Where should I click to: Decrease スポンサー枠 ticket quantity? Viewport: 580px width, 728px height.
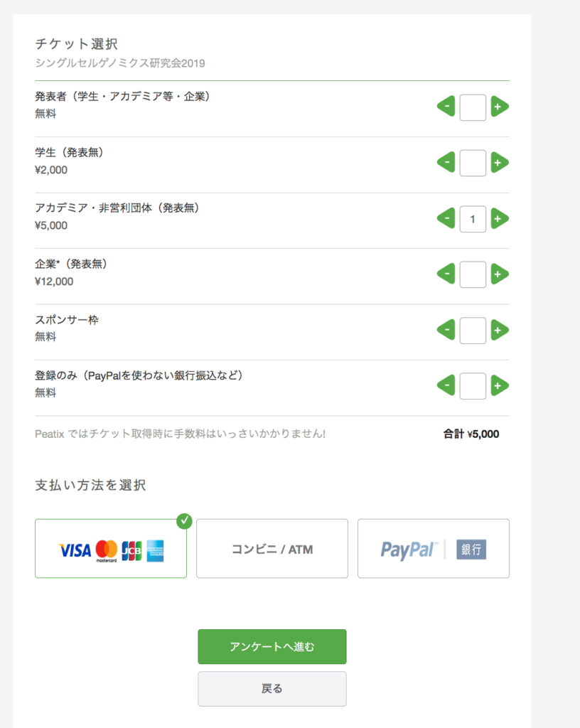[x=446, y=330]
